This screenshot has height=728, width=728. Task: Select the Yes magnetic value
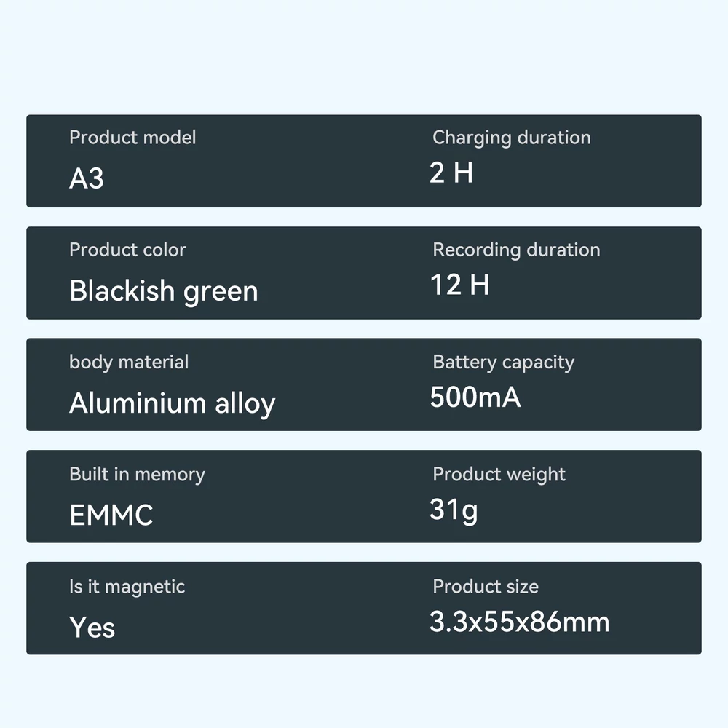(92, 628)
